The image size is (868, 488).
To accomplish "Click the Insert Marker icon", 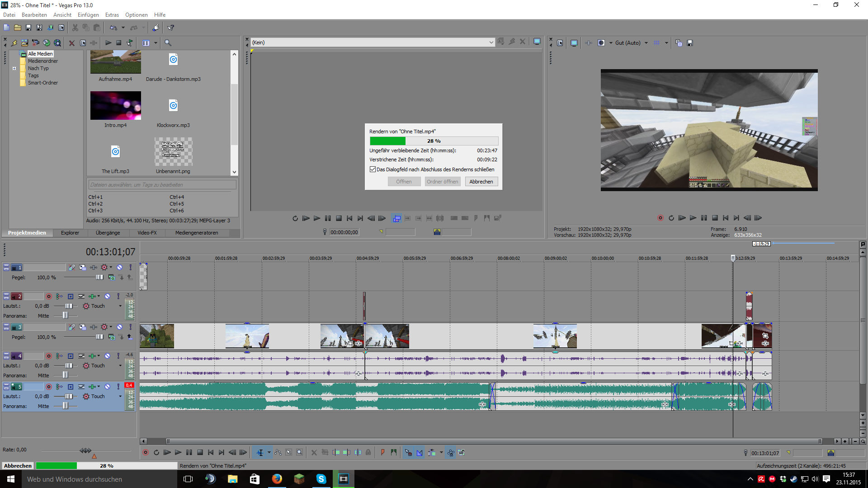I will [x=383, y=453].
